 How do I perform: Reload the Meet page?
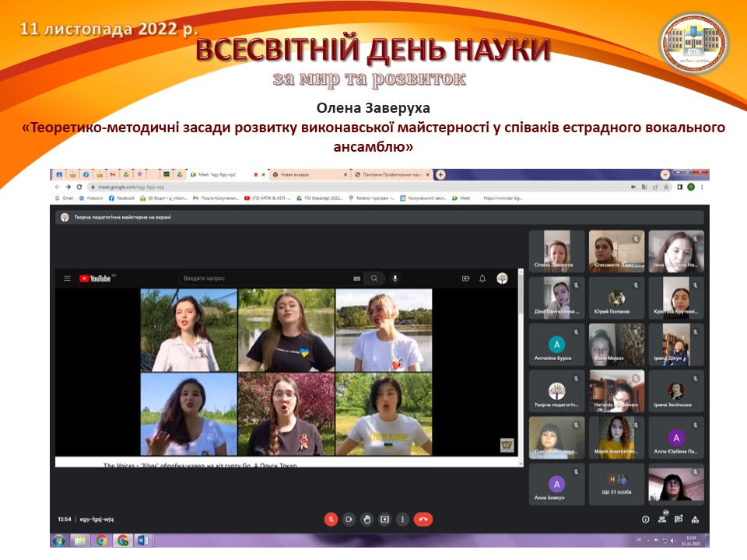tap(79, 187)
